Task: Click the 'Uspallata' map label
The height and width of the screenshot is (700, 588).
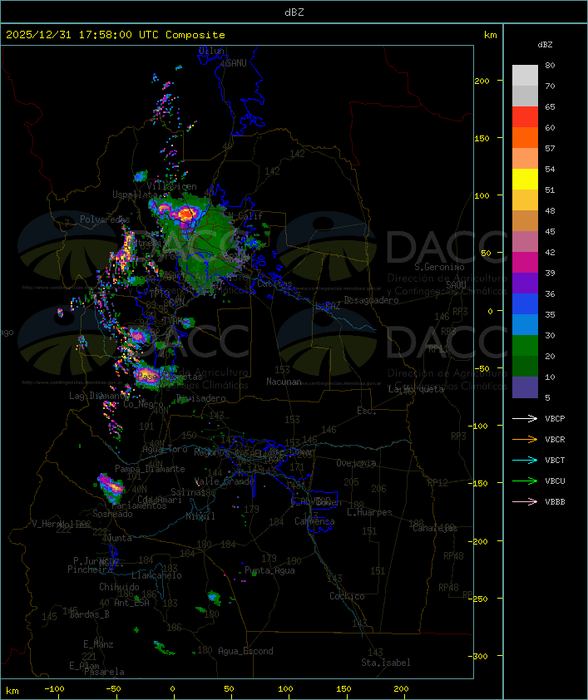Action: 135,195
